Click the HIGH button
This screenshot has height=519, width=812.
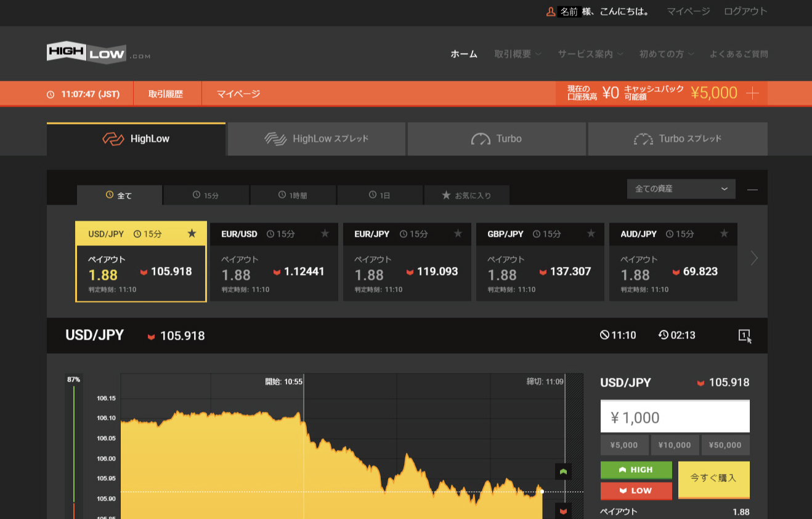pos(636,470)
